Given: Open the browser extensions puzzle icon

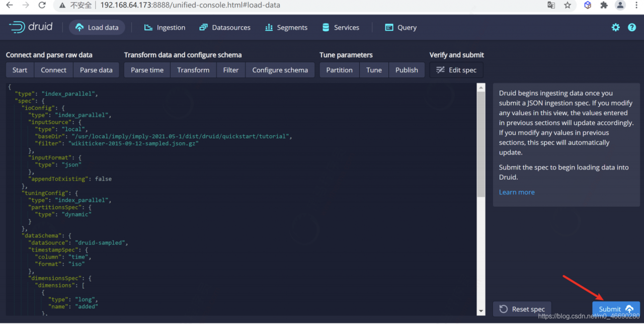Looking at the screenshot, I should pyautogui.click(x=604, y=5).
